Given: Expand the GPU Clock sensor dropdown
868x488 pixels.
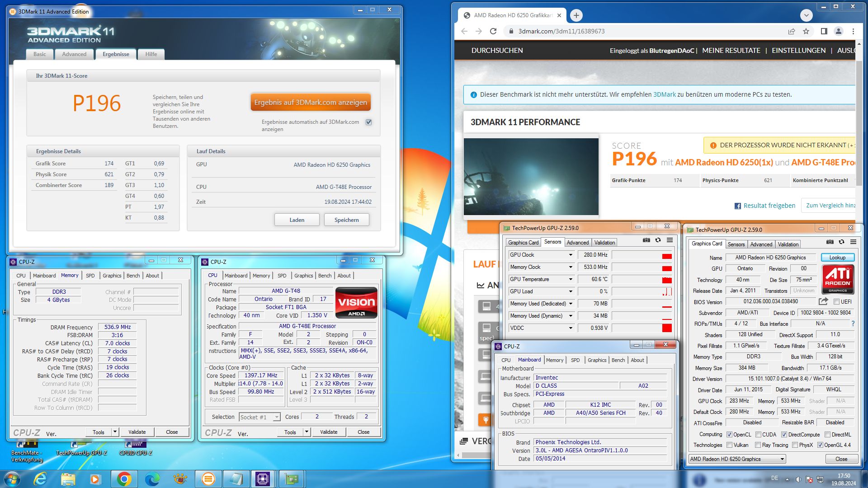Looking at the screenshot, I should (x=571, y=255).
